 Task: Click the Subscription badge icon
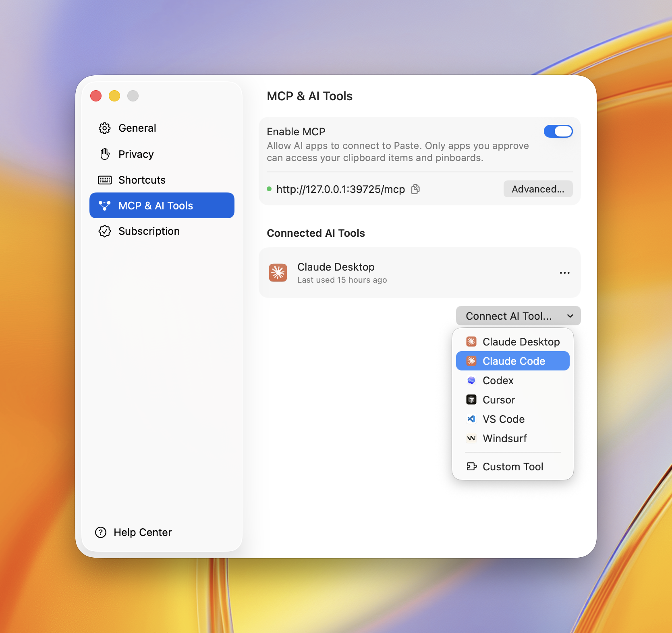click(x=105, y=231)
